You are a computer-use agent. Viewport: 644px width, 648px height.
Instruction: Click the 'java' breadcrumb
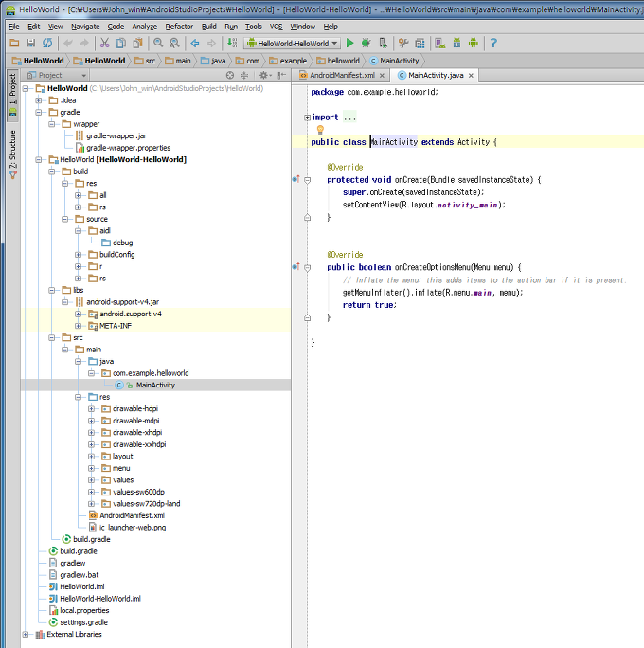tap(213, 61)
